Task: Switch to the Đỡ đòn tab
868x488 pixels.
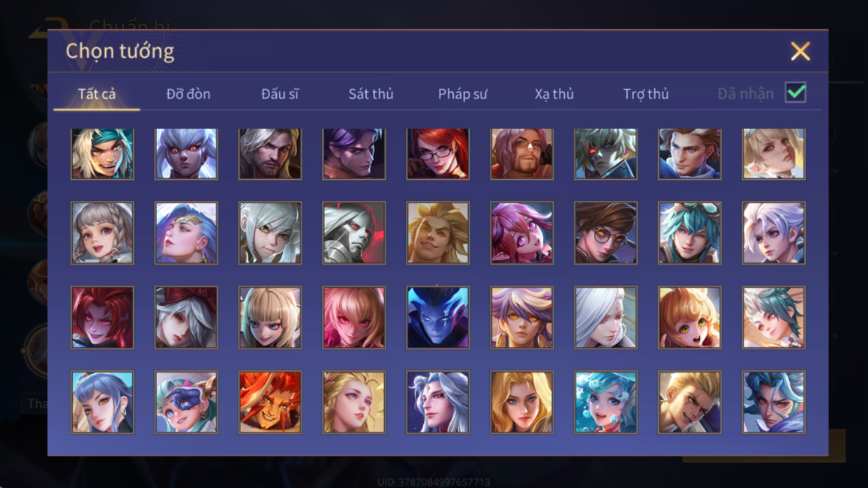Action: pos(188,94)
